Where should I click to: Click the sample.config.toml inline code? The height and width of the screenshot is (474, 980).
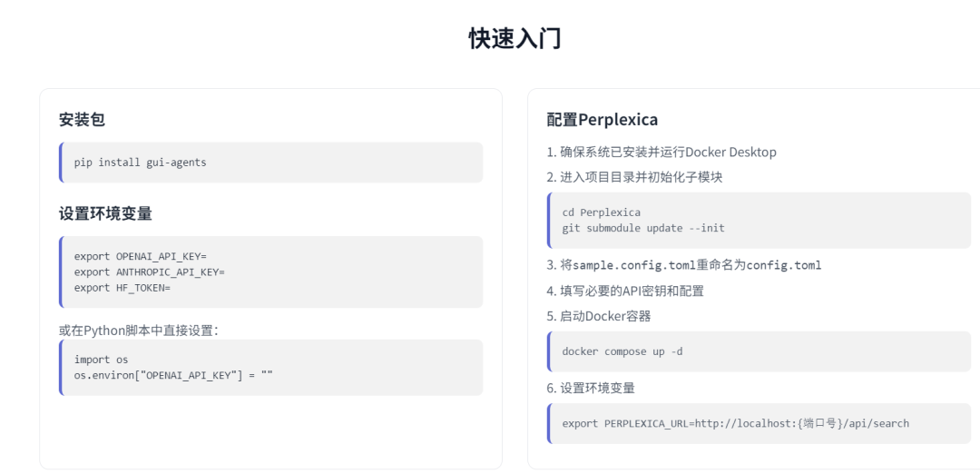tap(634, 265)
